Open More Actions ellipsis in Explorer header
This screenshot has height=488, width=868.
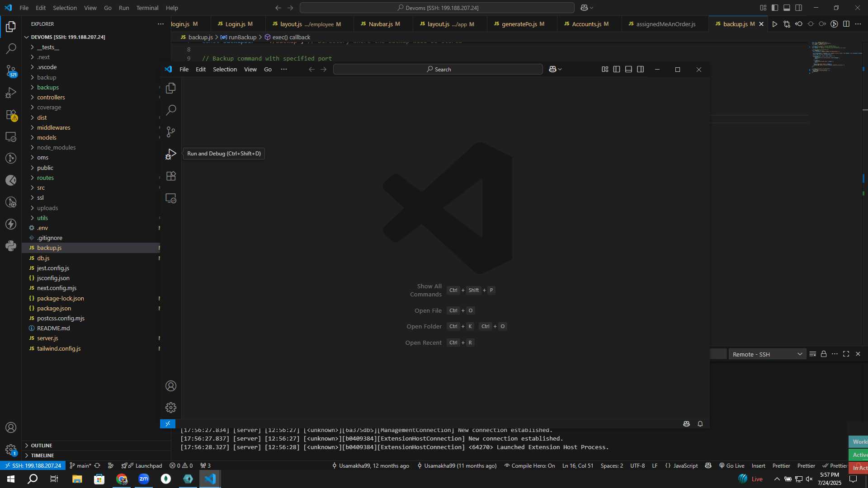pos(160,24)
